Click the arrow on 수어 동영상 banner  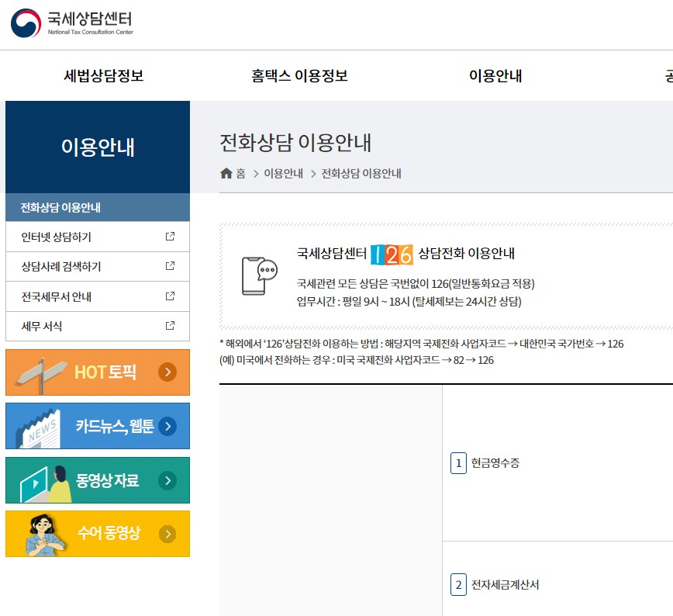[167, 534]
